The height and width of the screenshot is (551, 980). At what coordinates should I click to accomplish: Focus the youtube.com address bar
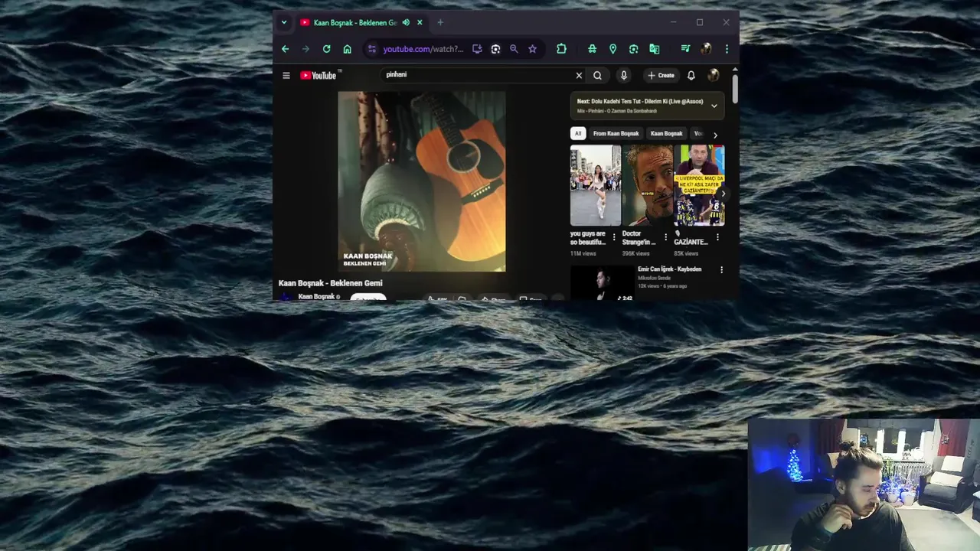(423, 49)
